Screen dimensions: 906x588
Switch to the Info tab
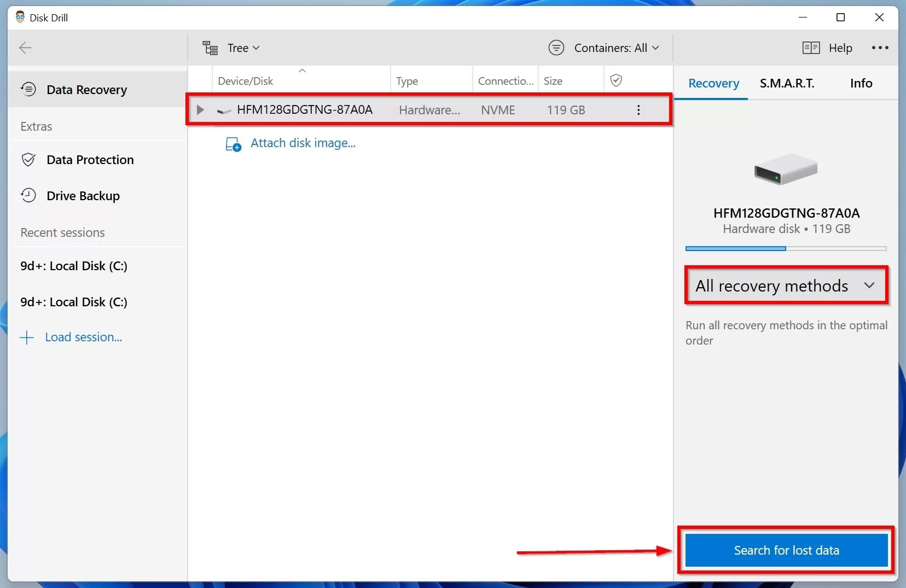pyautogui.click(x=861, y=83)
